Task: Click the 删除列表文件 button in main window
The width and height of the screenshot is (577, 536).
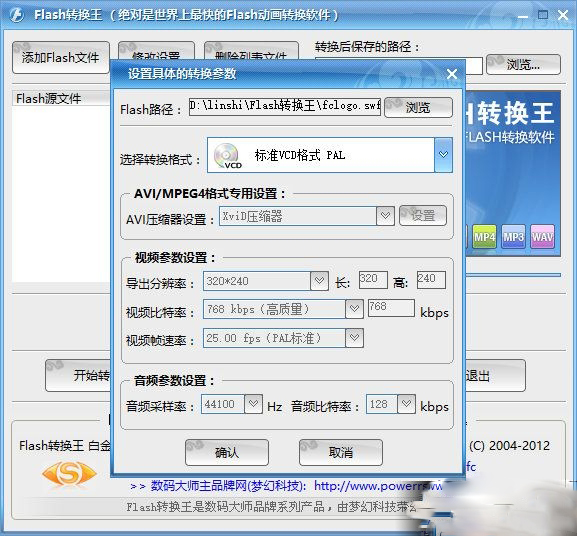Action: tap(251, 51)
